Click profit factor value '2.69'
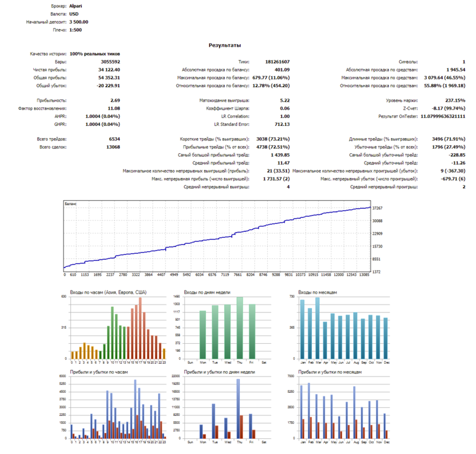The width and height of the screenshot is (476, 454). coord(115,100)
